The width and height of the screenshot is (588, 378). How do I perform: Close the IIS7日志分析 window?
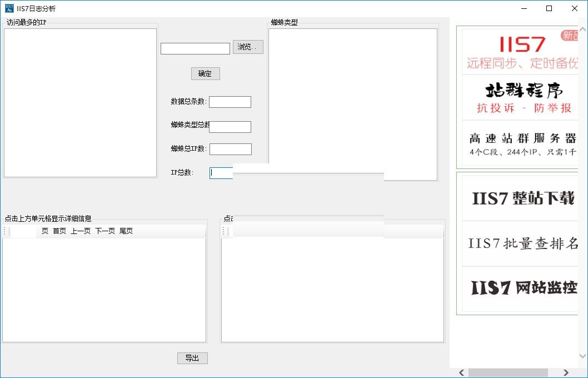pyautogui.click(x=575, y=8)
